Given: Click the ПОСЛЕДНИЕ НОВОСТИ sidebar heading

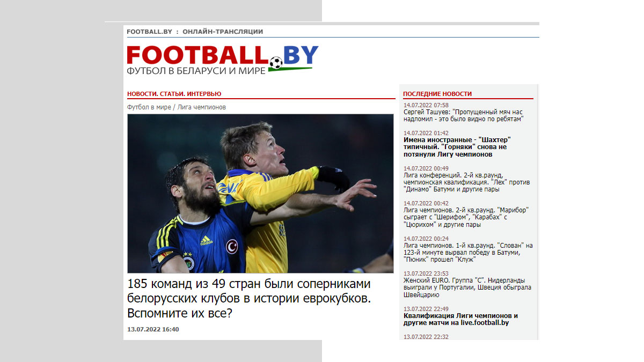Looking at the screenshot, I should pos(437,94).
